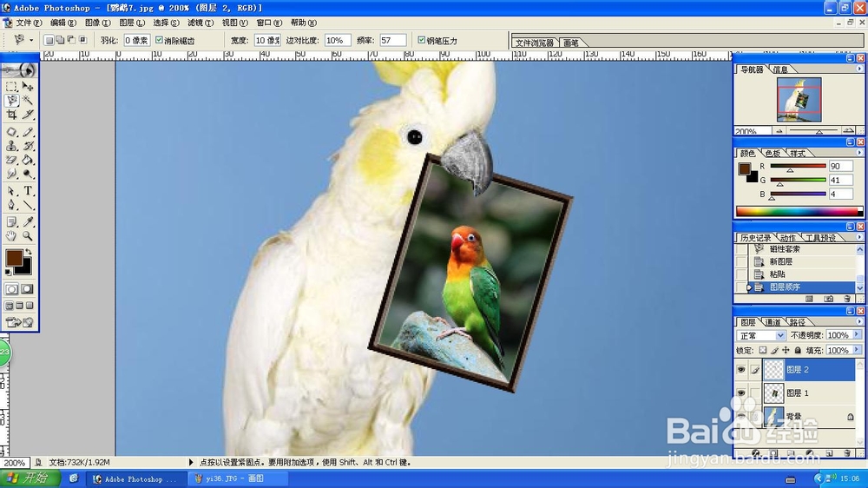Click the R red channel slider
Image resolution: width=868 pixels, height=488 pixels.
click(798, 166)
